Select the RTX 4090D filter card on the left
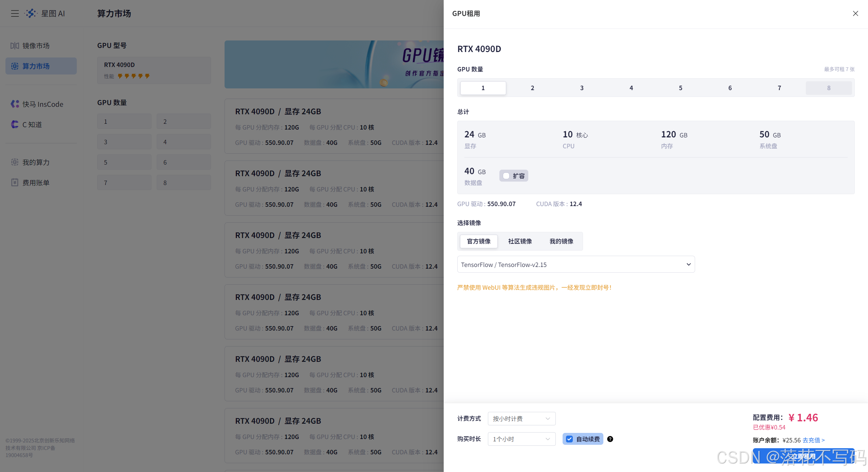Screen dimensions: 868x472 point(154,70)
